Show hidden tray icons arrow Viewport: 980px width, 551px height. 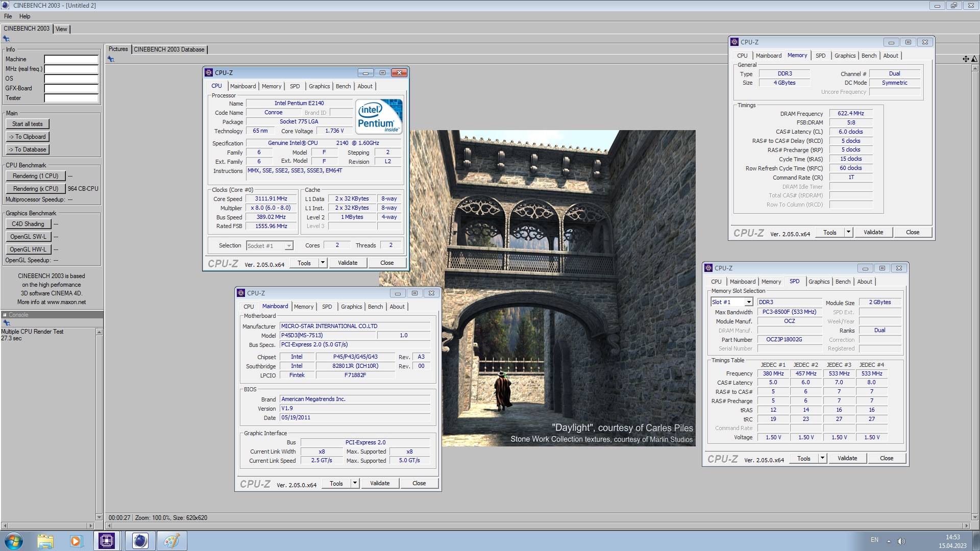click(x=889, y=541)
